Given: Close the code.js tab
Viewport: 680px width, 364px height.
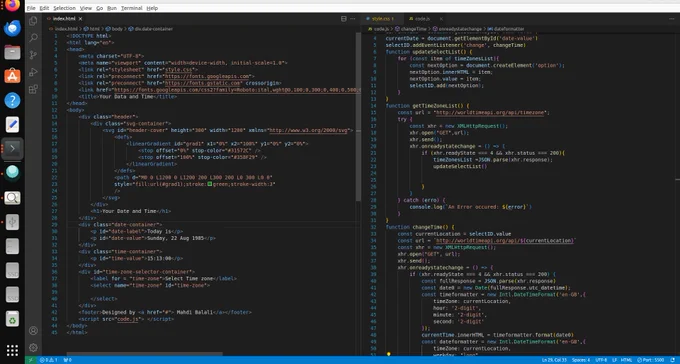Looking at the screenshot, I should pyautogui.click(x=441, y=19).
